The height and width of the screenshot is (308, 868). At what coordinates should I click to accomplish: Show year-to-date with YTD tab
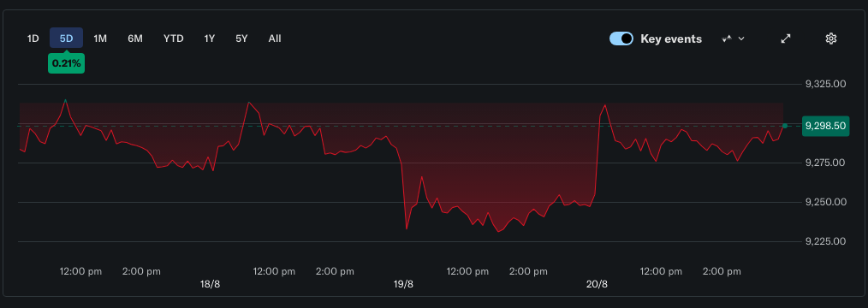[x=173, y=38]
